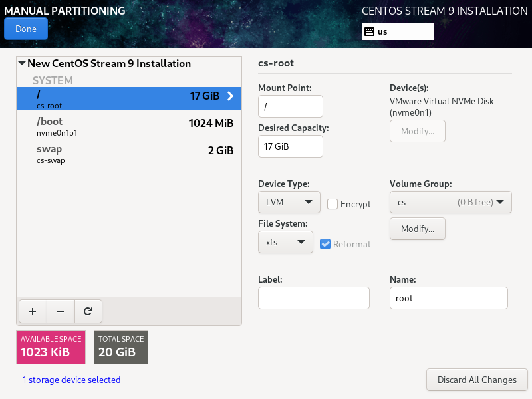Image resolution: width=532 pixels, height=399 pixels.
Task: Collapse New CentOS Stream 9 Installation section
Action: point(22,63)
